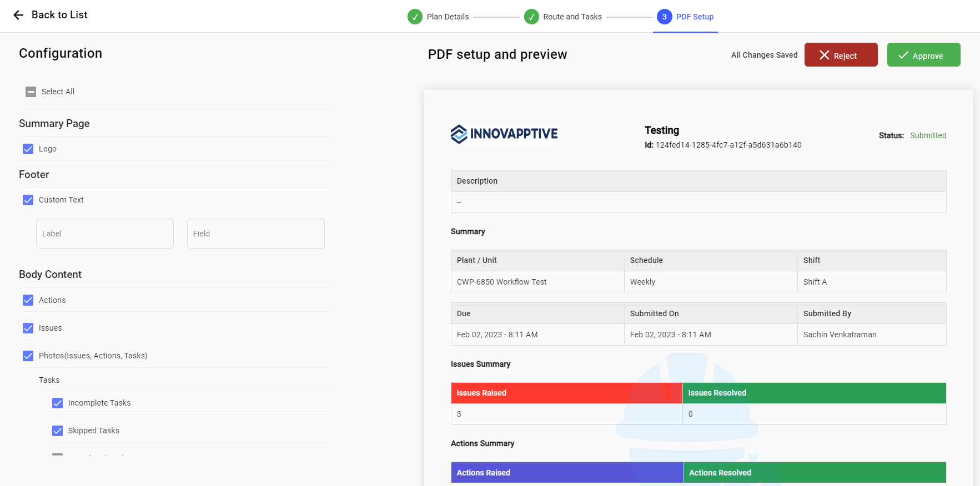Uncheck Photos(Issues, Actions, Tasks) option

[28, 356]
